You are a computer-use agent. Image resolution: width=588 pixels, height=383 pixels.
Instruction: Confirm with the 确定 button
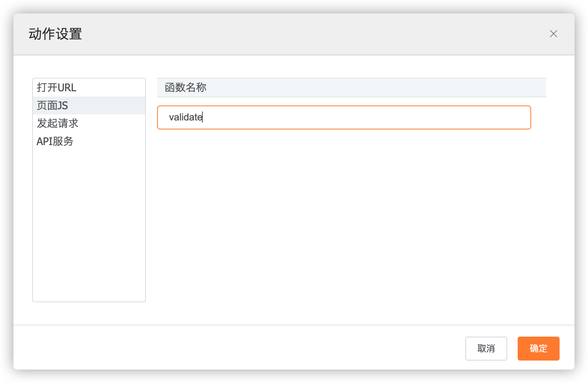pyautogui.click(x=538, y=349)
